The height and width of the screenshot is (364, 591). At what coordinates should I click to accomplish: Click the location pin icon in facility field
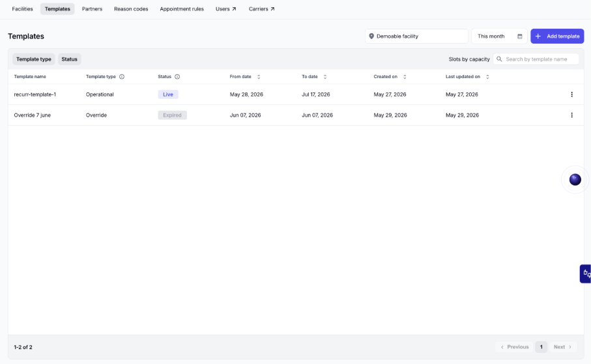[x=371, y=36]
